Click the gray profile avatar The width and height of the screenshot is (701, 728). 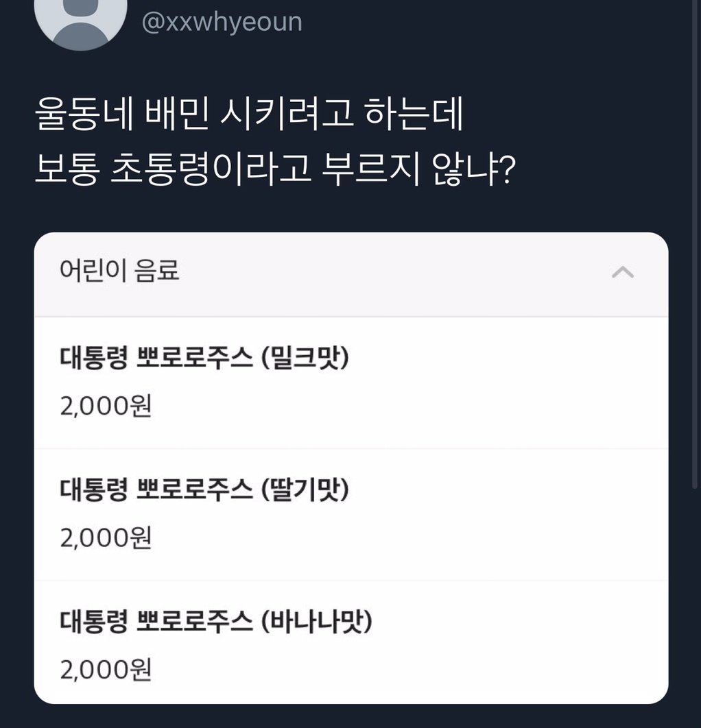[80, 19]
